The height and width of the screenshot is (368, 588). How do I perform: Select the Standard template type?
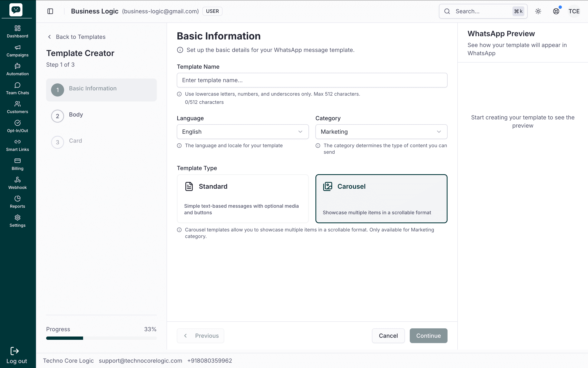tap(243, 199)
